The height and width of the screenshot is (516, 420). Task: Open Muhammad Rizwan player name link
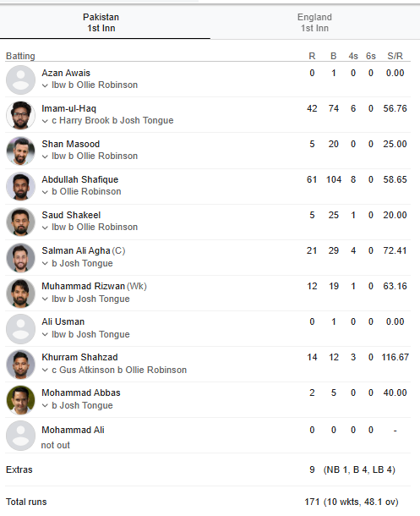tap(83, 286)
